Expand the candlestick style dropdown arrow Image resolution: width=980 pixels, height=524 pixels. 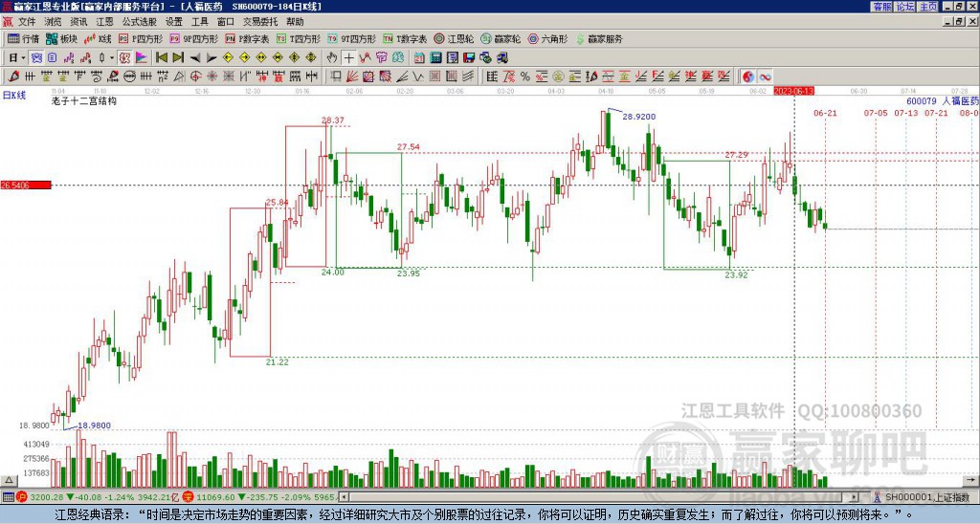click(x=112, y=57)
